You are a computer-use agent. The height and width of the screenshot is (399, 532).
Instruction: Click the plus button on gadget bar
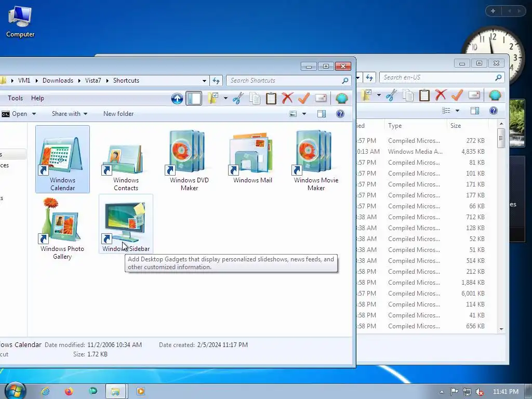pos(493,11)
